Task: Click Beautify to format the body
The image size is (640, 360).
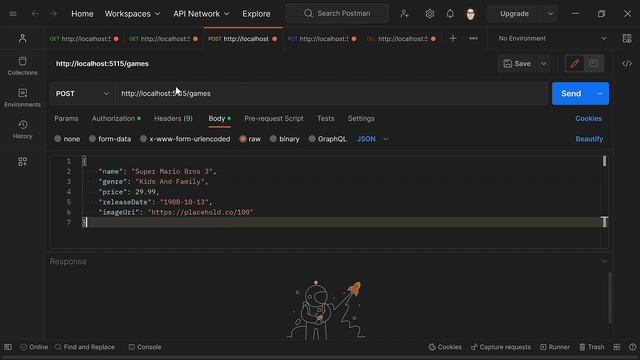Action: tap(589, 139)
